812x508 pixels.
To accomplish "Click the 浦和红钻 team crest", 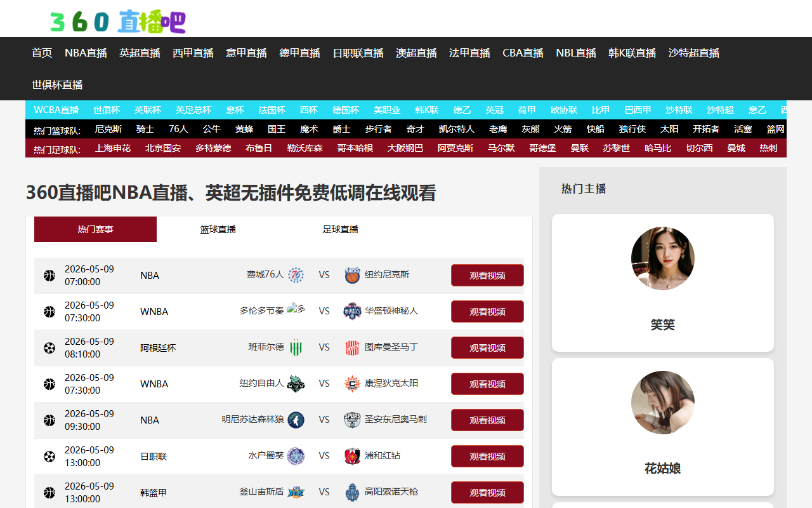I will click(352, 456).
